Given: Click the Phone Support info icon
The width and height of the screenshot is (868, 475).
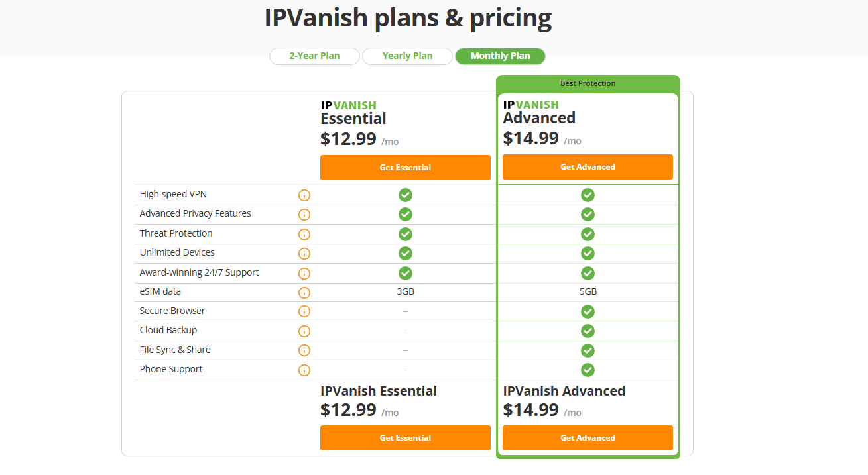Looking at the screenshot, I should click(304, 370).
